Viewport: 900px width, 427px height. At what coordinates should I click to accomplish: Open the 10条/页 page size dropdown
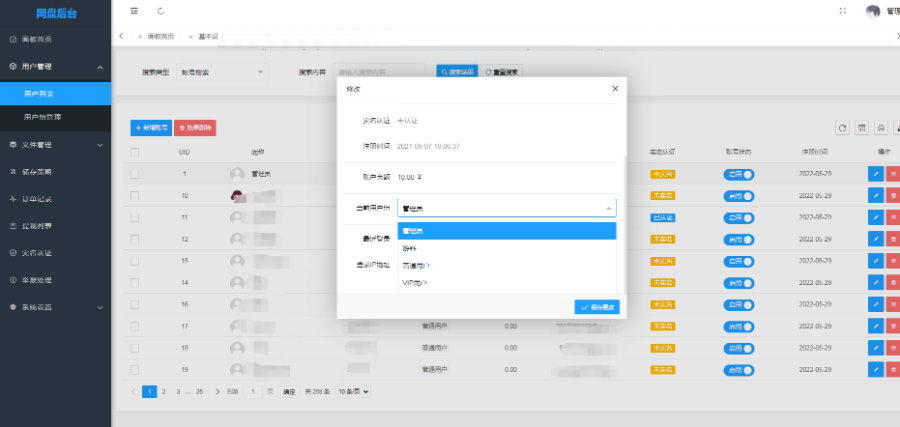point(353,392)
